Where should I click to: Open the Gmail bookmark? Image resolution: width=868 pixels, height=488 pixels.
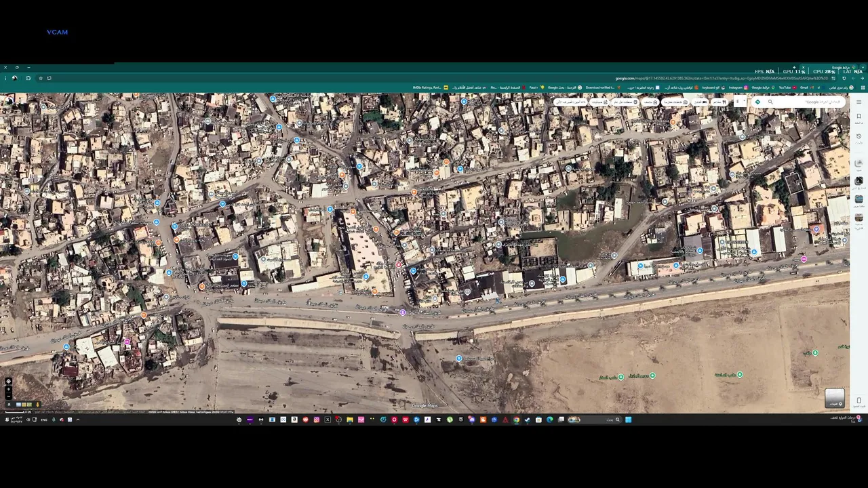point(806,87)
